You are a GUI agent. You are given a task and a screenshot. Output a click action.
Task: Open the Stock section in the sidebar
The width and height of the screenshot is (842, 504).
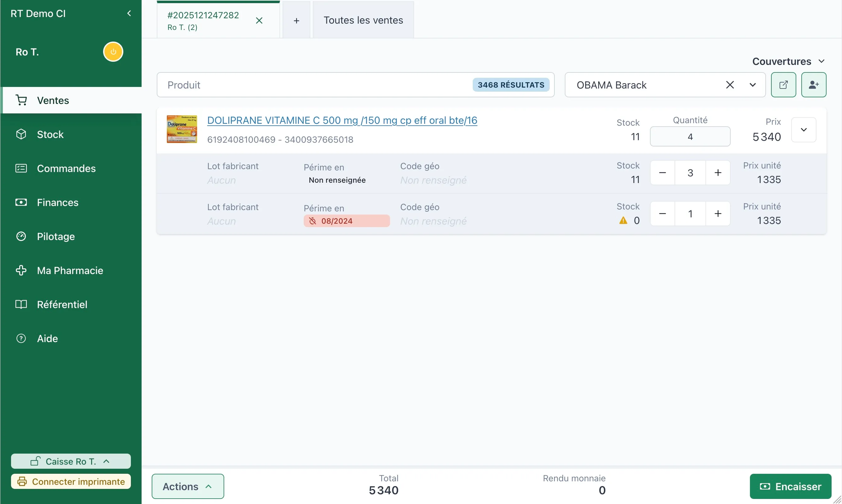50,135
